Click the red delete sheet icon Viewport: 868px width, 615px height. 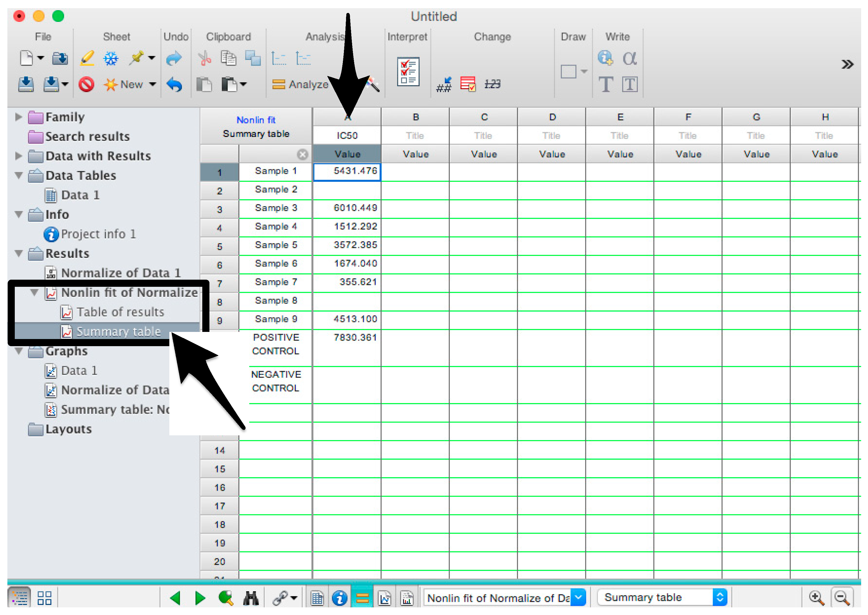pyautogui.click(x=86, y=84)
